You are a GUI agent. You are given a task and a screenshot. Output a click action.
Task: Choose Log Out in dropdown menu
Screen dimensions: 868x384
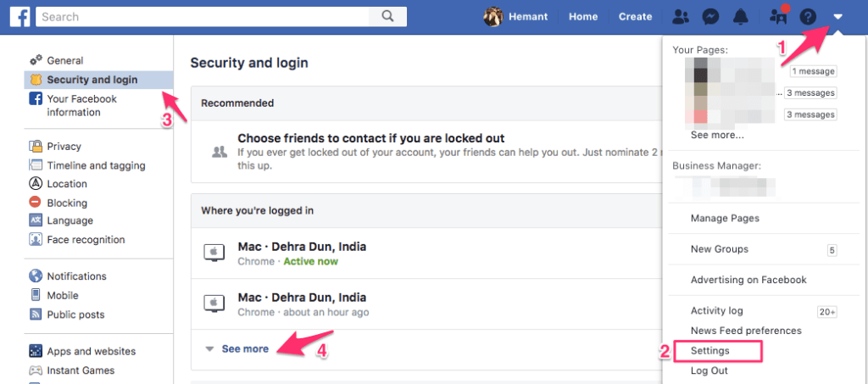(x=709, y=370)
